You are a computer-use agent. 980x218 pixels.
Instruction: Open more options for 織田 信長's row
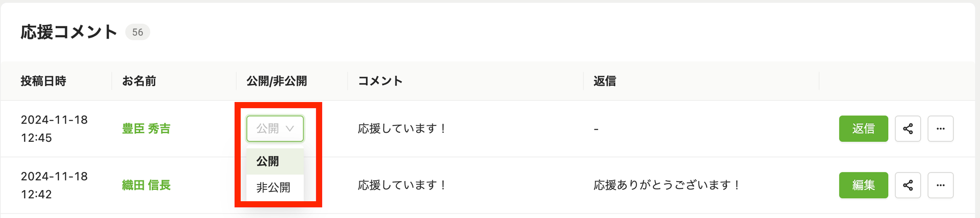tap(940, 185)
